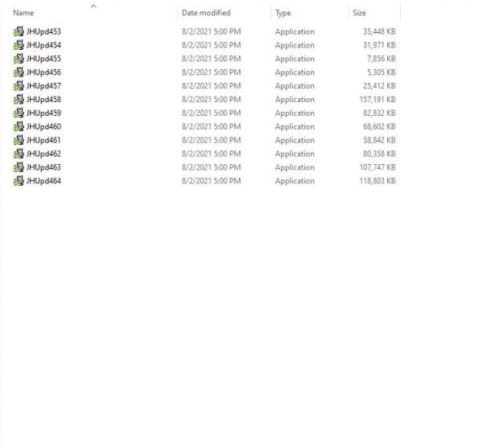Select the file name JHUpd464
The width and height of the screenshot is (483, 448).
[x=43, y=181]
